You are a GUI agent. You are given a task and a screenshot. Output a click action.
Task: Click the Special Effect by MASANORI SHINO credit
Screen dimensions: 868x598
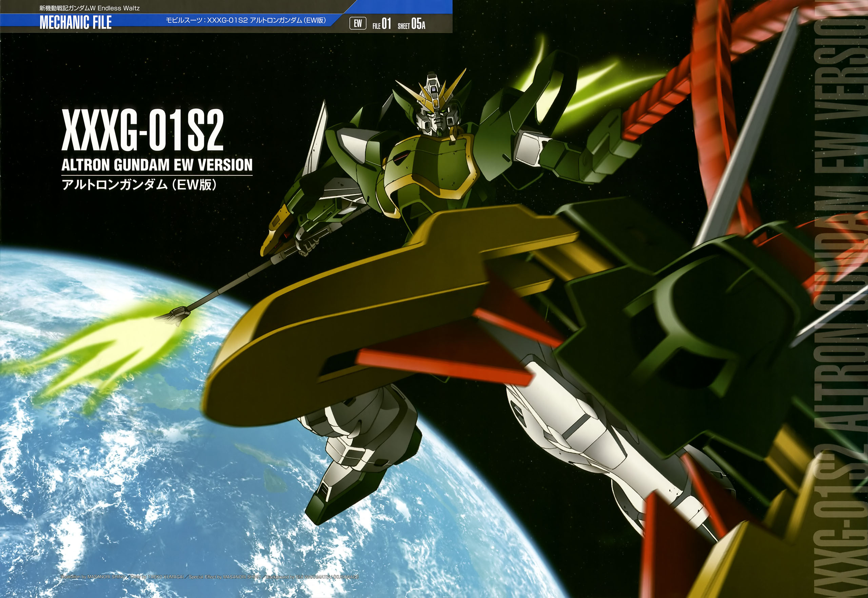tap(224, 577)
